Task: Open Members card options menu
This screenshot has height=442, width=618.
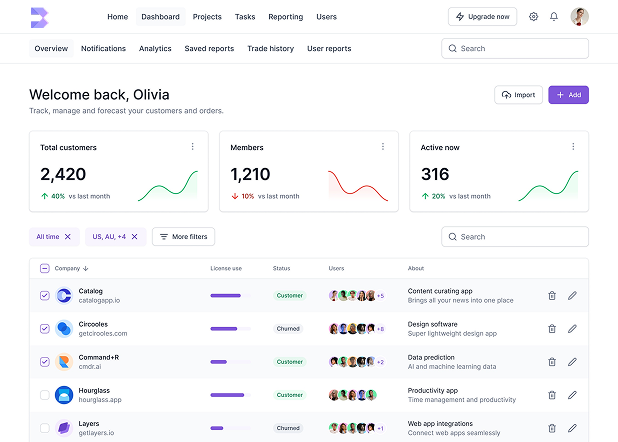Action: click(x=382, y=146)
